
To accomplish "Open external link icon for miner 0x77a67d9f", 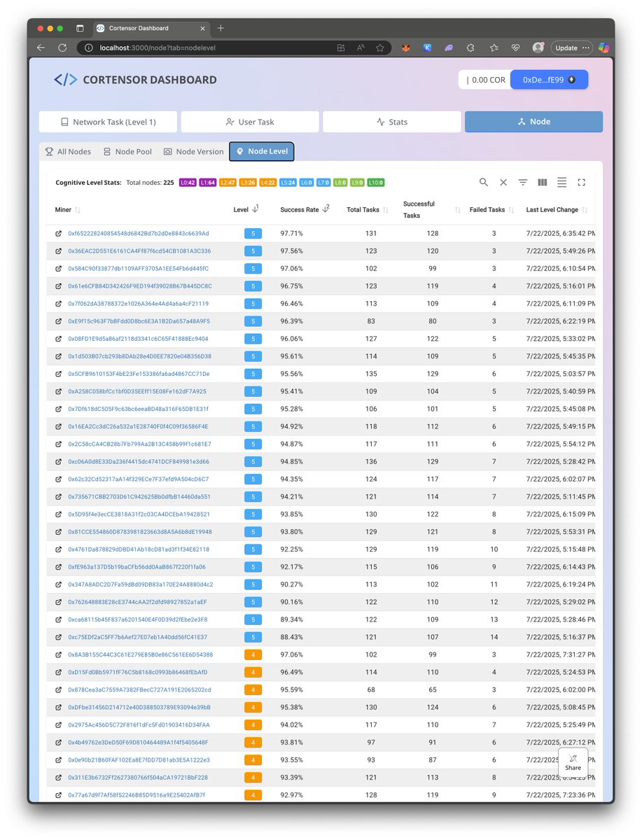I will point(58,795).
